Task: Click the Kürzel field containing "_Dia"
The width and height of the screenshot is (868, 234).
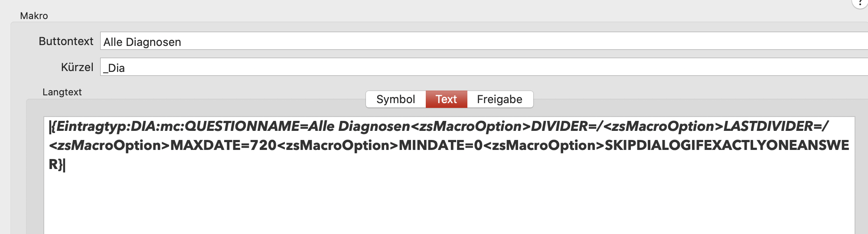Action: click(484, 67)
